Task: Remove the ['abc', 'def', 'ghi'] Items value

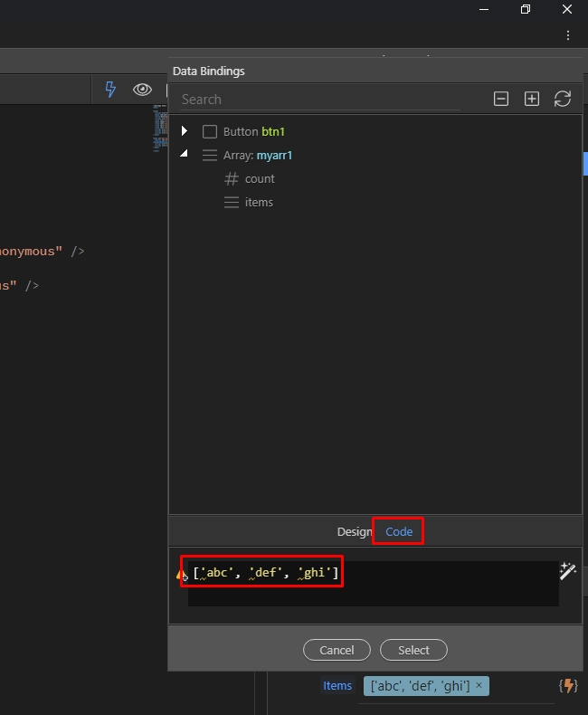Action: click(x=479, y=685)
